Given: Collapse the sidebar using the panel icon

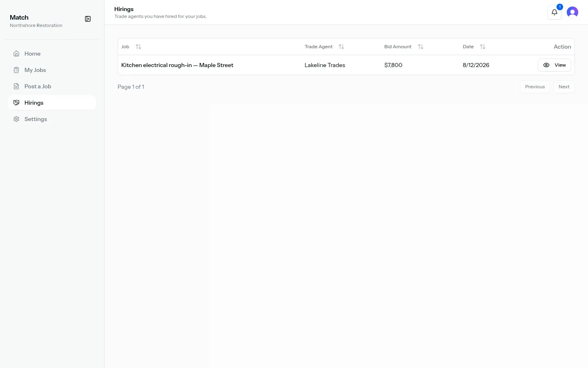Looking at the screenshot, I should click(x=88, y=19).
